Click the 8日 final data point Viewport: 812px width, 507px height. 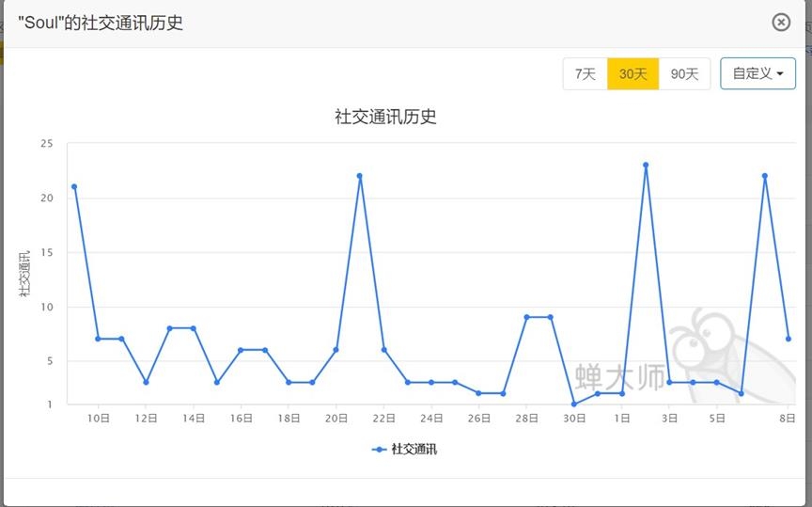click(789, 339)
